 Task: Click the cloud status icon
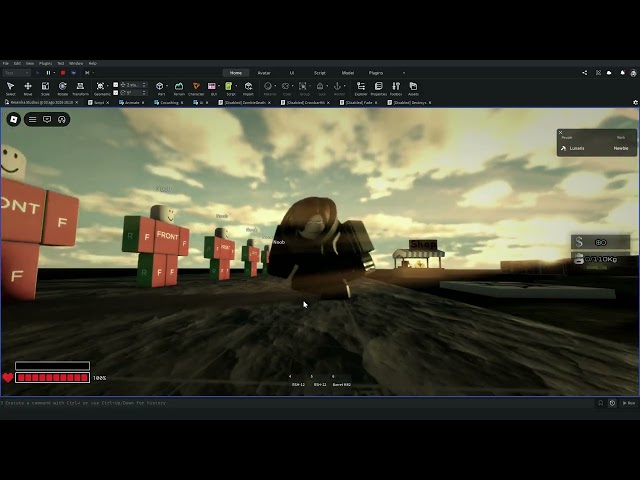[x=609, y=73]
